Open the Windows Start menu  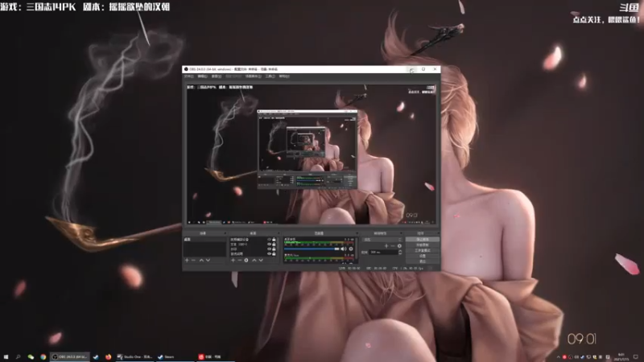[6, 356]
